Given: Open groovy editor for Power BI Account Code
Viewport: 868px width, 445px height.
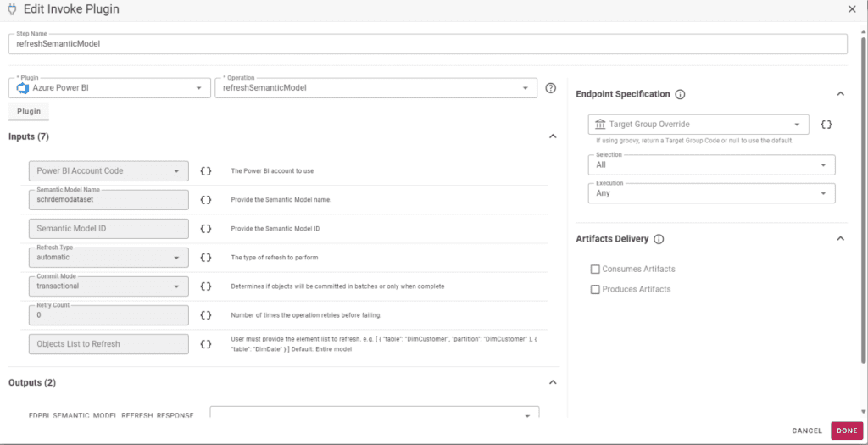Looking at the screenshot, I should (x=206, y=171).
